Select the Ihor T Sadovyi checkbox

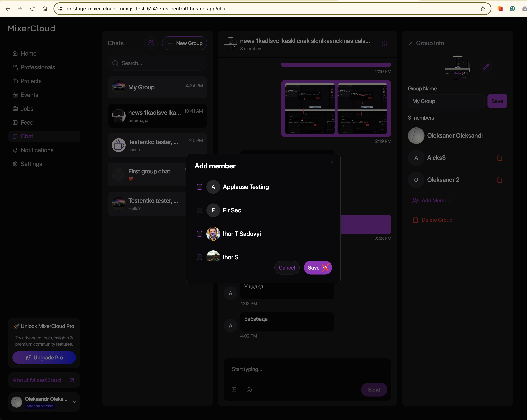pos(199,234)
